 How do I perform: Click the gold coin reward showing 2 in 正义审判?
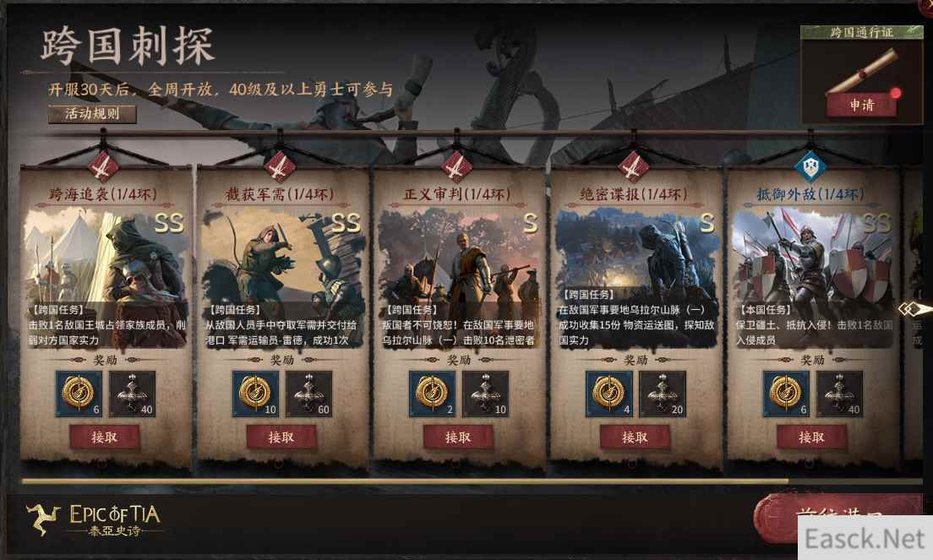[x=433, y=394]
